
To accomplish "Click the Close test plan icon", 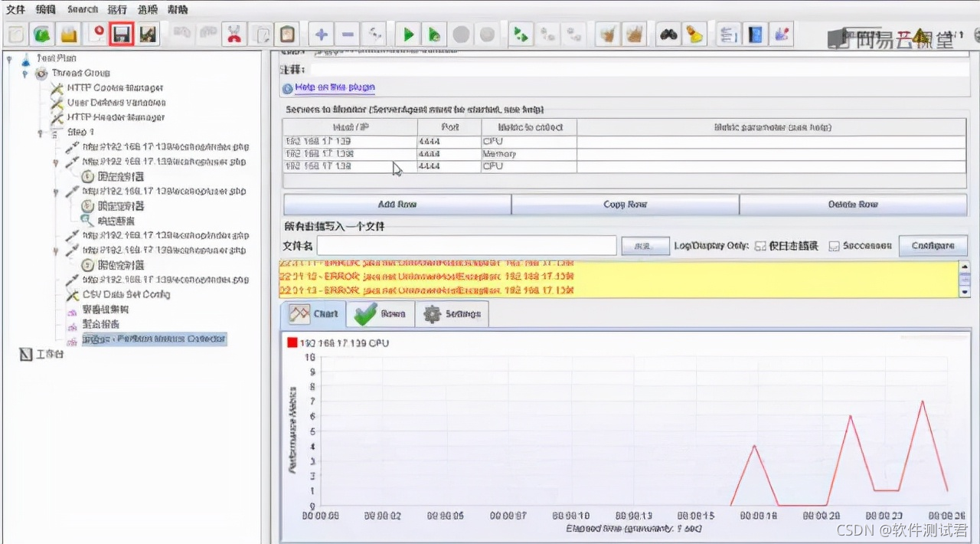I will [x=96, y=34].
